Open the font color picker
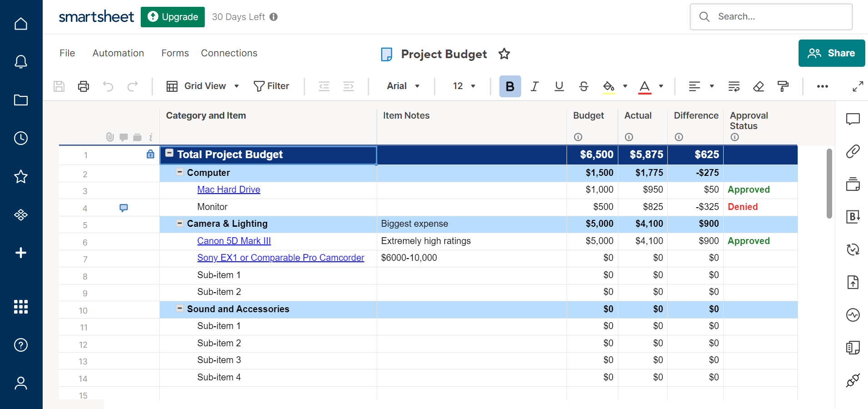This screenshot has height=409, width=868. (644, 86)
